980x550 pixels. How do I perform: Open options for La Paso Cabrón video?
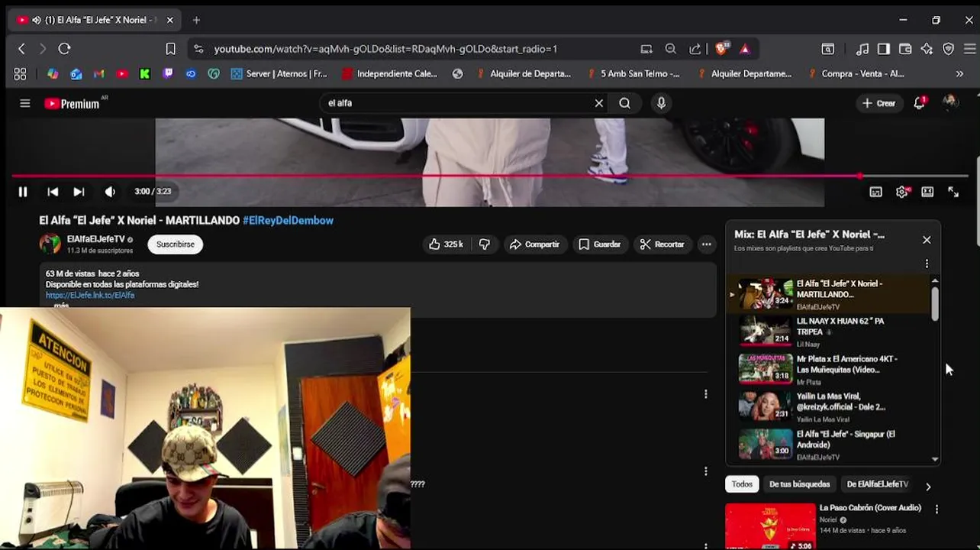coord(936,509)
